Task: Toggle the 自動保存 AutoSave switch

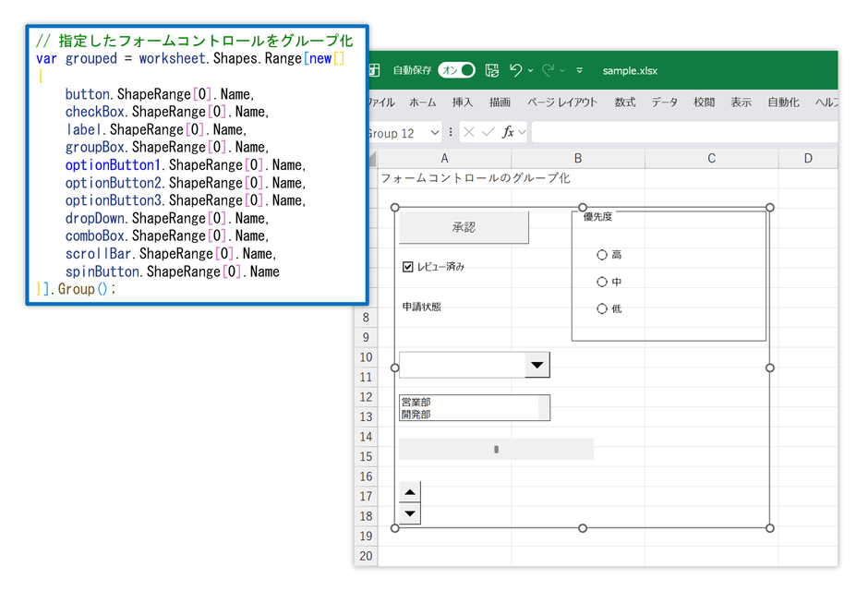Action: [457, 70]
